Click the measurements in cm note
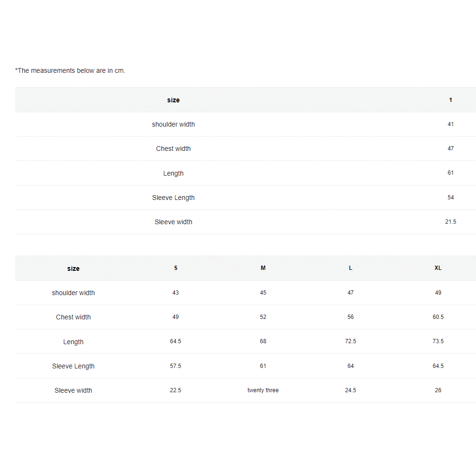The width and height of the screenshot is (476, 476). click(70, 71)
